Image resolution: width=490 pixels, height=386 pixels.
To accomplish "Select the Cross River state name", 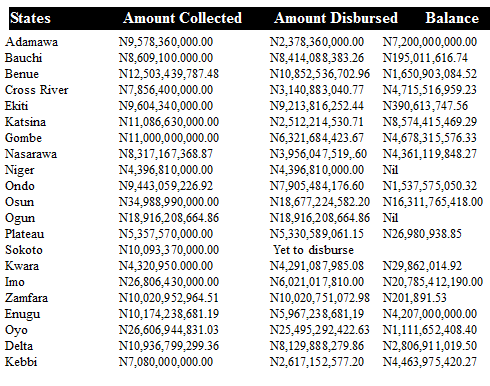I will coord(37,90).
